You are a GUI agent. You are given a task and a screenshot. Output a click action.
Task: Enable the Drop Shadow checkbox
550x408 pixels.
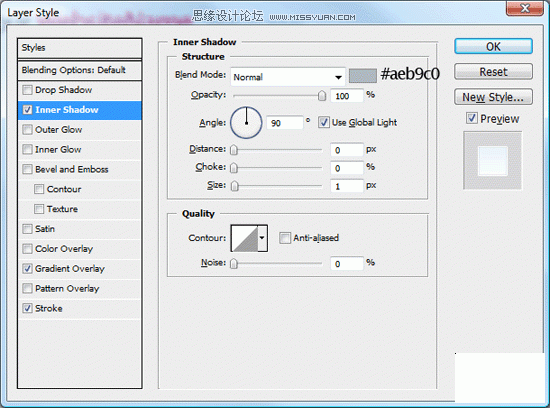[x=27, y=90]
